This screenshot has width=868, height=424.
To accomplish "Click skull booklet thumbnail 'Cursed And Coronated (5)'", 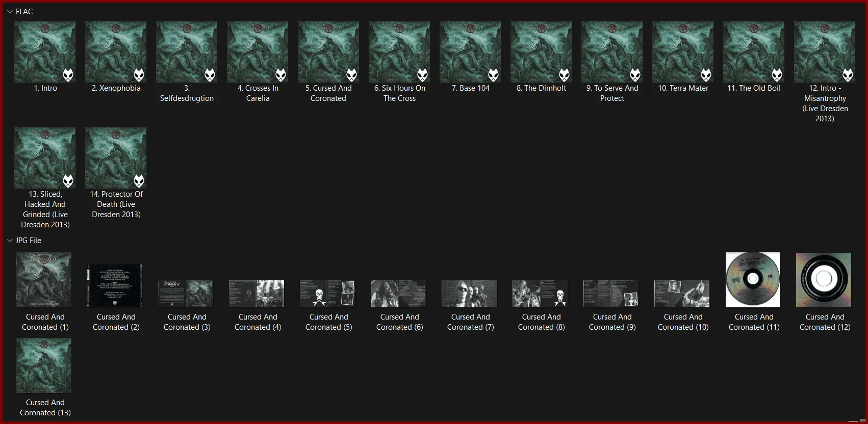I will point(327,294).
